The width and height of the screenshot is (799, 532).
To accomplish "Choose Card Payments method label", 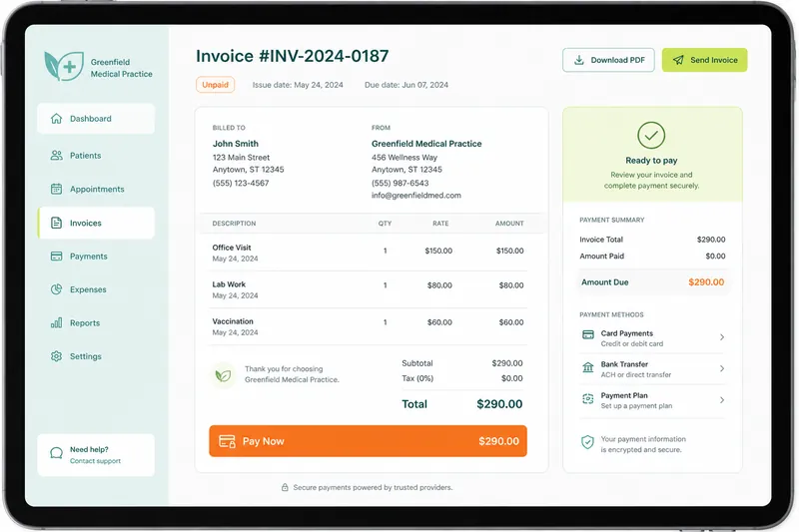I will coord(627,333).
